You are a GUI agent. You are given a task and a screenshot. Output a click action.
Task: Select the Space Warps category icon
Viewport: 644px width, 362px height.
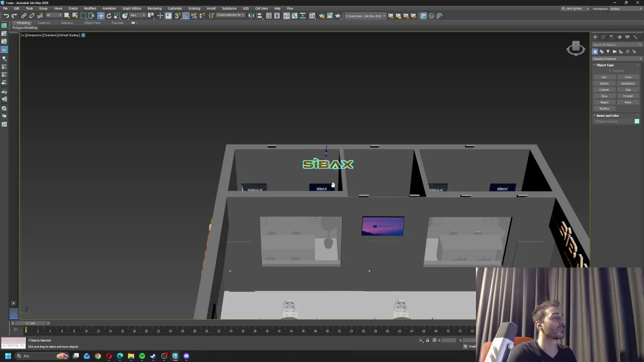(627, 51)
